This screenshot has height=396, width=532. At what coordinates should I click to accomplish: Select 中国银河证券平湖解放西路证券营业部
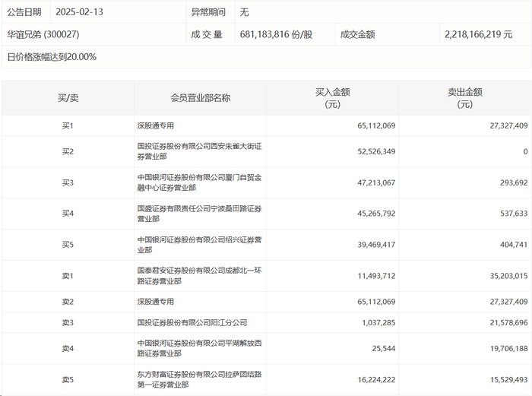(x=199, y=348)
